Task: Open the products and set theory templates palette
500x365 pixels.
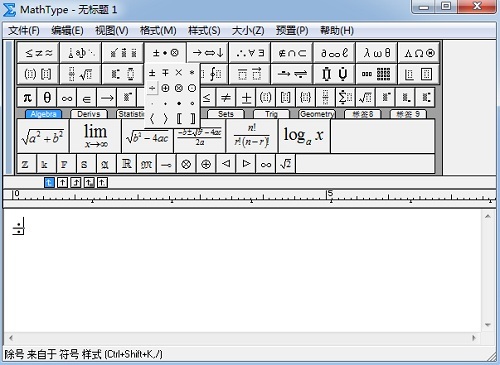Action: [x=334, y=74]
